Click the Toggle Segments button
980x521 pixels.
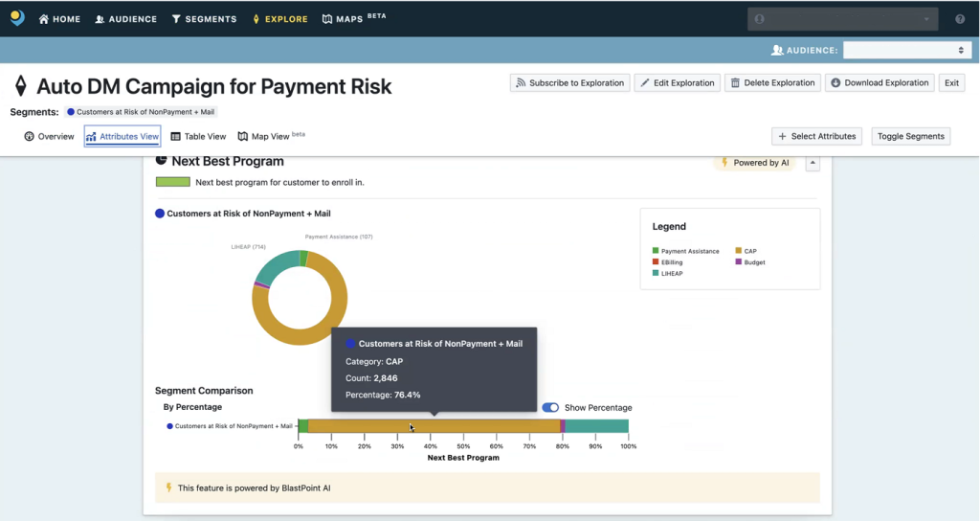pyautogui.click(x=910, y=136)
